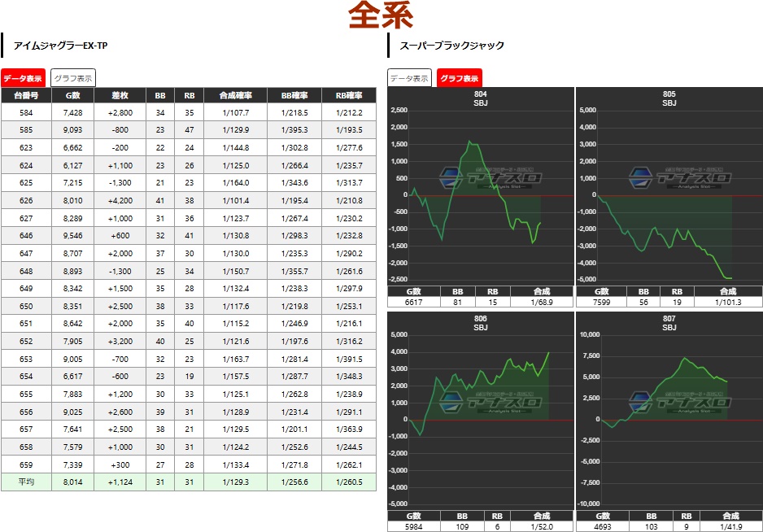Click machine number 585 cell

[x=26, y=130]
